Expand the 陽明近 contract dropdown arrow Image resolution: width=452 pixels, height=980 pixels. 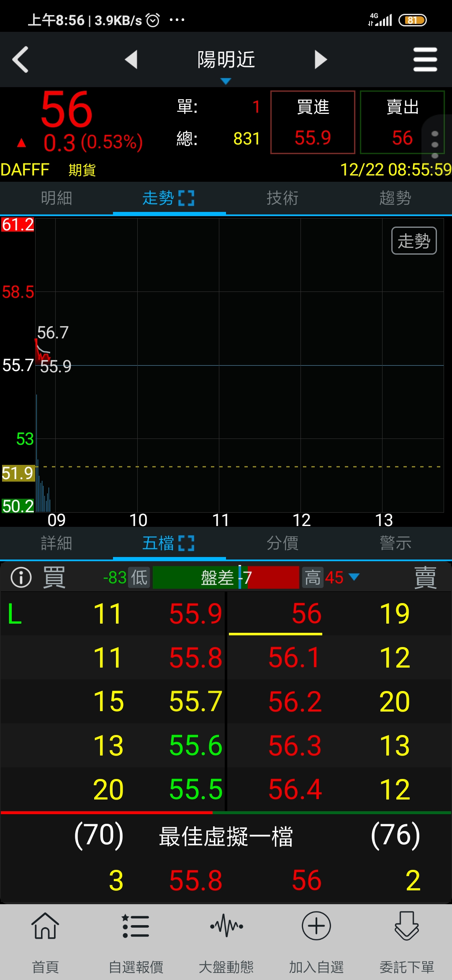tap(226, 81)
